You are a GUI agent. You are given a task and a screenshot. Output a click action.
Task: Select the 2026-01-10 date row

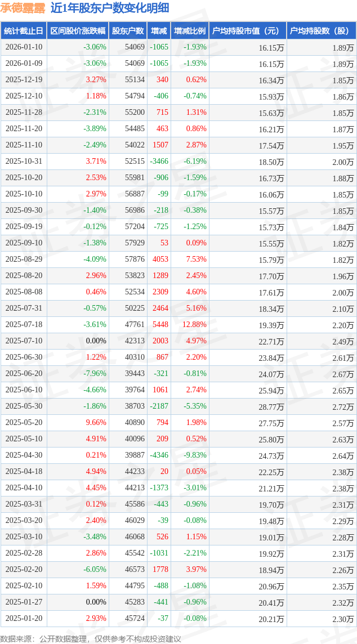24,47
